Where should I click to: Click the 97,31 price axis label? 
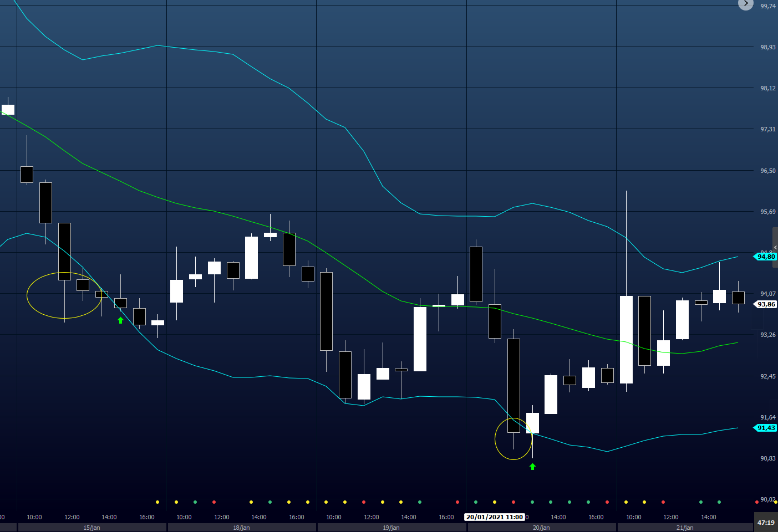[x=768, y=129]
